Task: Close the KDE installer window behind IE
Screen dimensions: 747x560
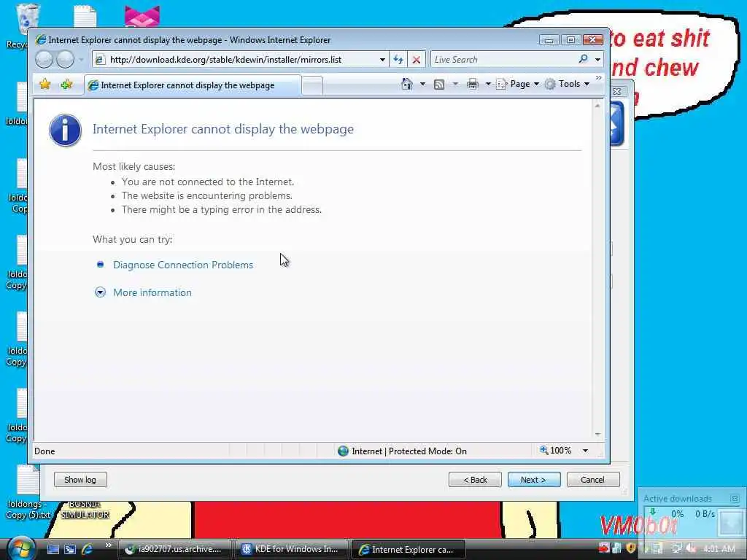Action: point(617,91)
